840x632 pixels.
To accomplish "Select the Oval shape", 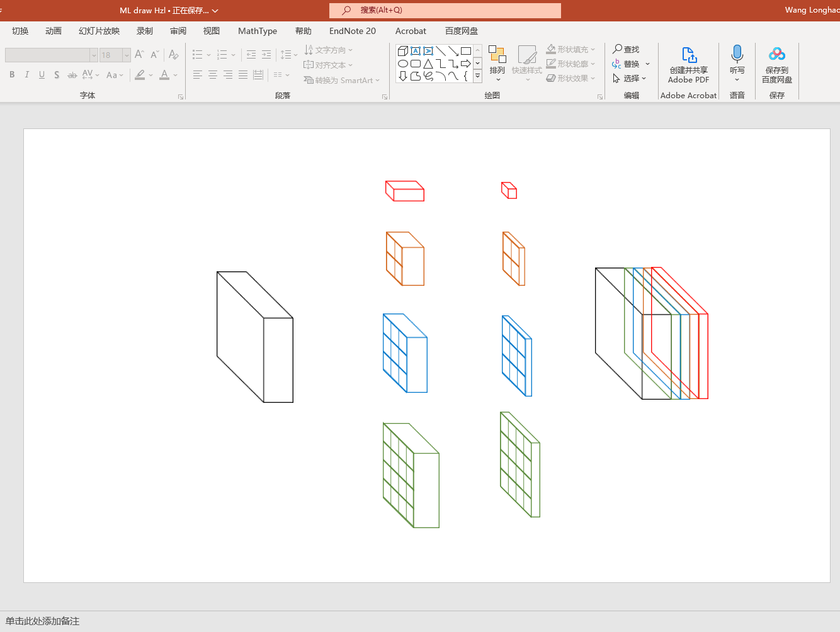I will click(x=403, y=64).
